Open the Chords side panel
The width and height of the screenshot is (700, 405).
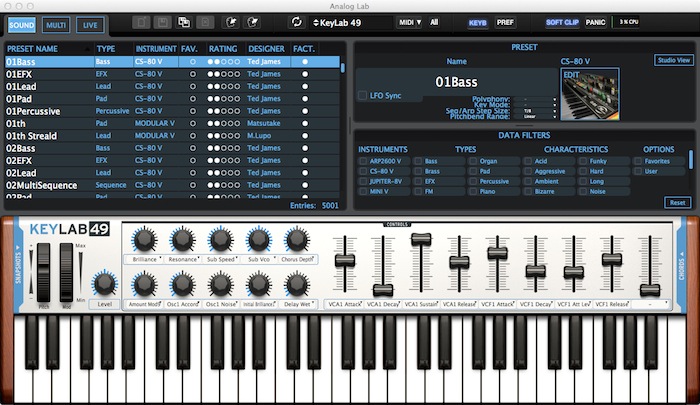pos(681,264)
